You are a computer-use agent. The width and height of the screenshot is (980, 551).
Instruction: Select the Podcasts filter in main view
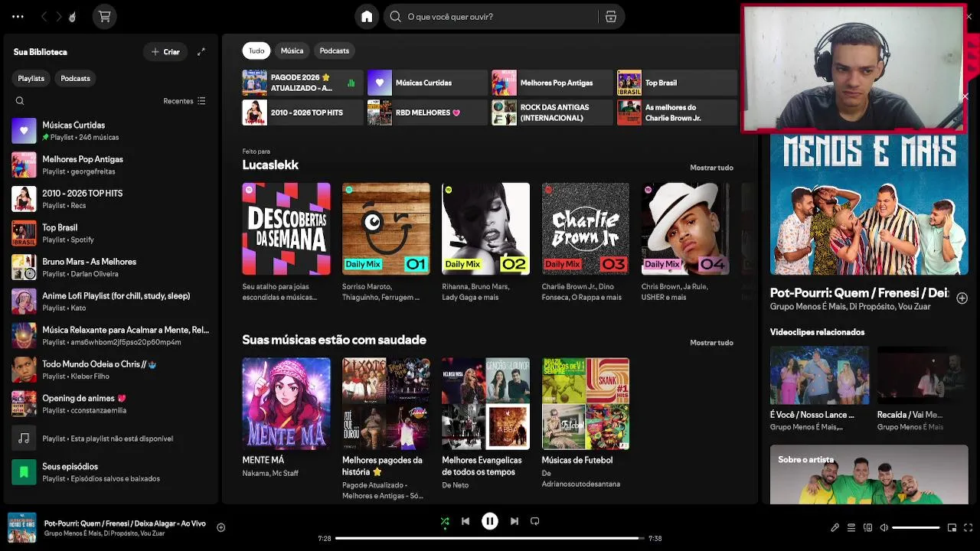point(335,51)
